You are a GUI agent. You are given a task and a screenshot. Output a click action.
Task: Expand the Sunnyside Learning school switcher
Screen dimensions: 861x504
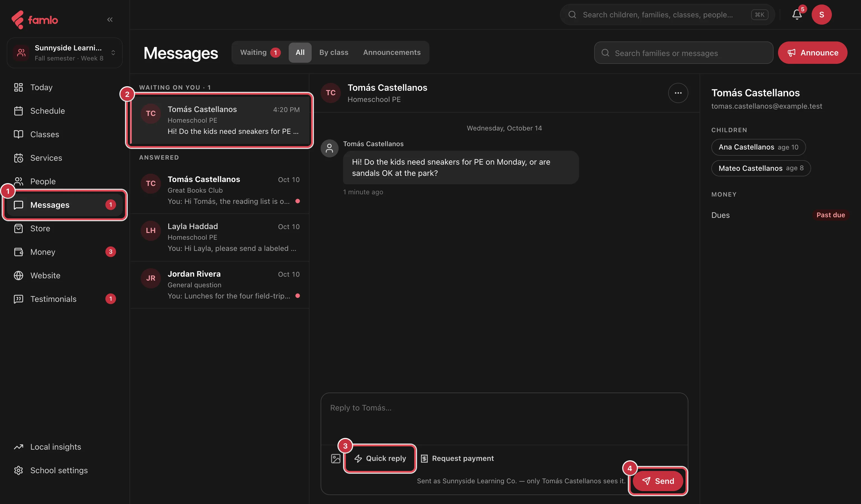(64, 53)
